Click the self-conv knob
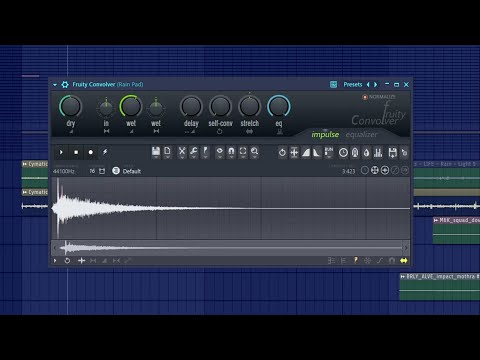The height and width of the screenshot is (360, 480). pos(220,107)
